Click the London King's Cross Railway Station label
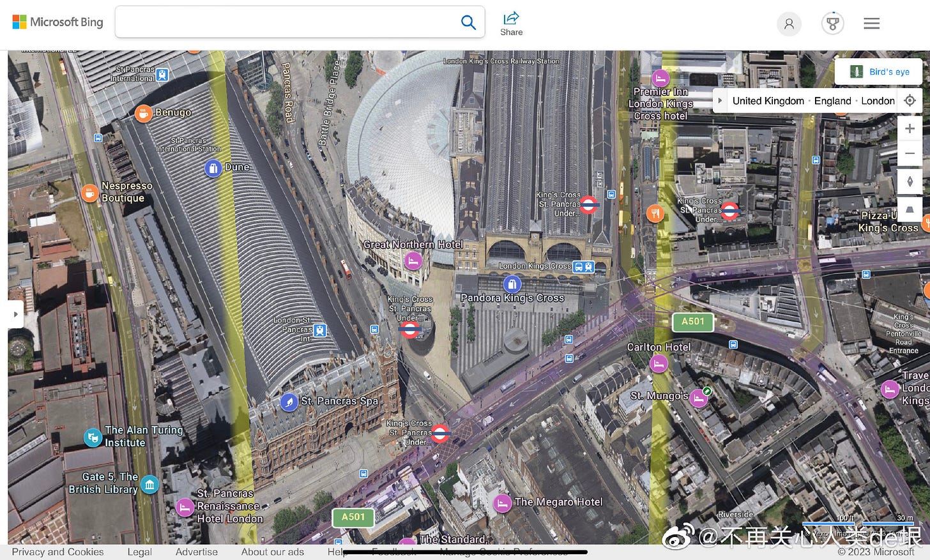The width and height of the screenshot is (930, 560). click(501, 61)
